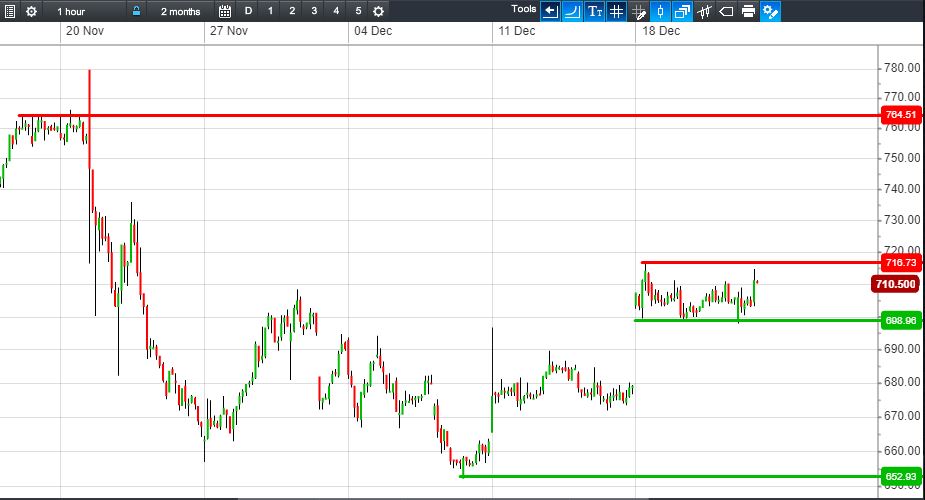
Task: Toggle the grid lines icon
Action: pos(616,11)
